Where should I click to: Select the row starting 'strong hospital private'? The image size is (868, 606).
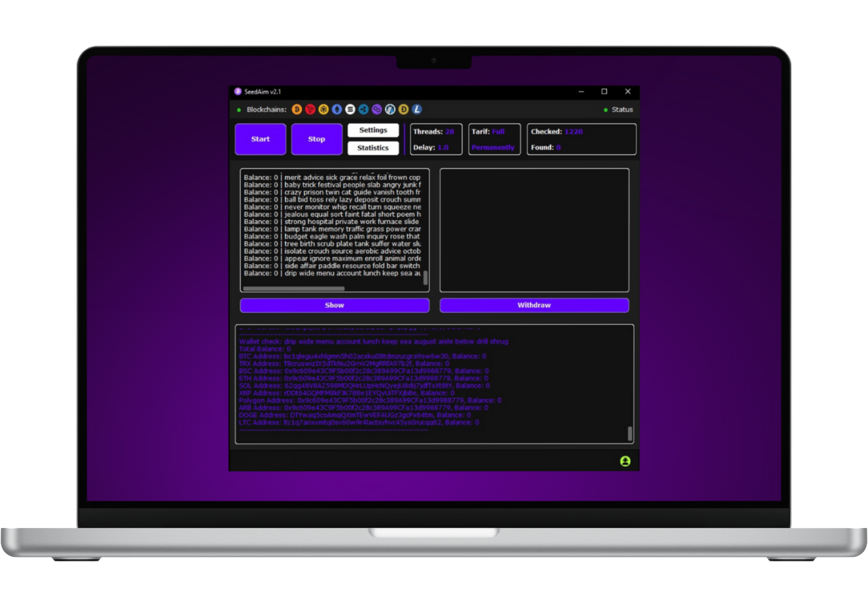pyautogui.click(x=333, y=221)
